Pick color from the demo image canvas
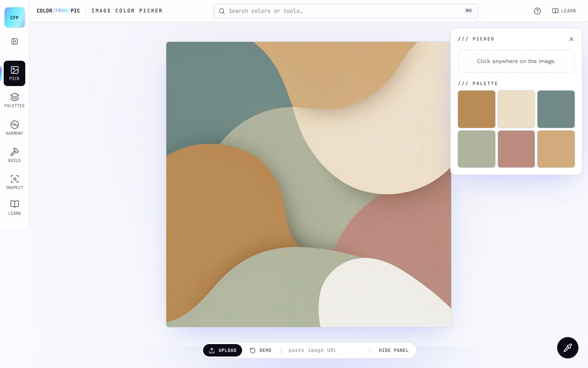The height and width of the screenshot is (368, 588). click(x=308, y=184)
